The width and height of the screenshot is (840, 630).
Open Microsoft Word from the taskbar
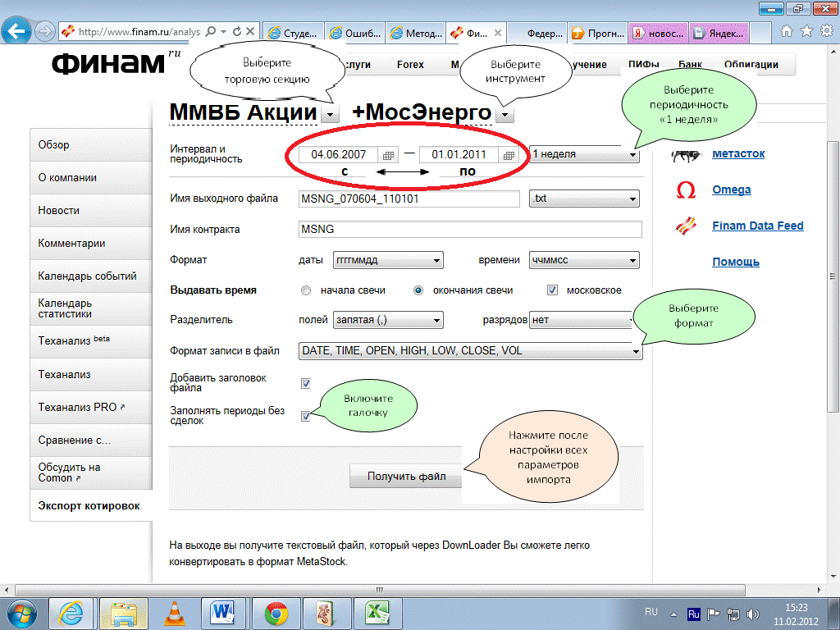[223, 613]
